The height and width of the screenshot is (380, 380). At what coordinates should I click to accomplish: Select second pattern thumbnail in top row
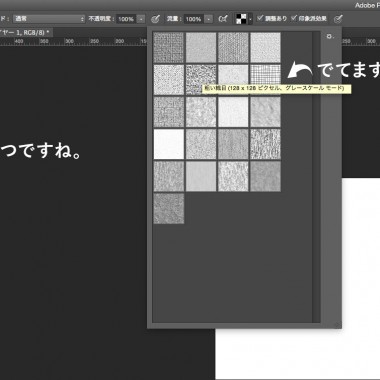click(x=201, y=47)
